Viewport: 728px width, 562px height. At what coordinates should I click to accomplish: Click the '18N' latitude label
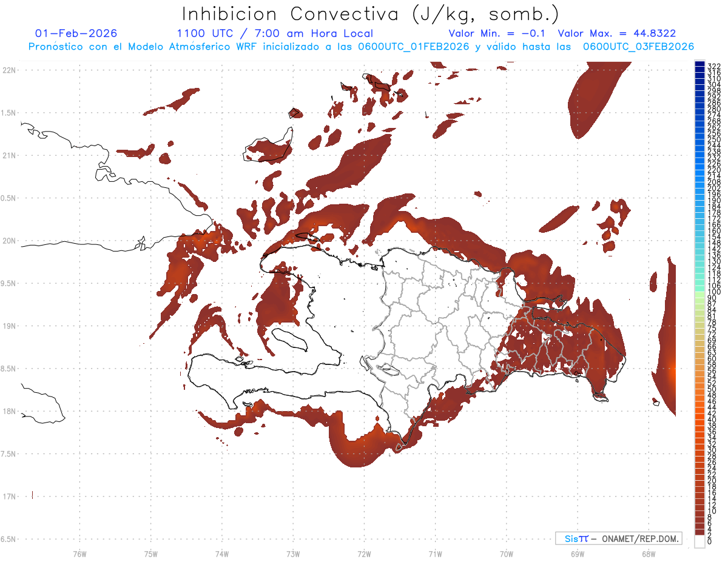pyautogui.click(x=9, y=412)
